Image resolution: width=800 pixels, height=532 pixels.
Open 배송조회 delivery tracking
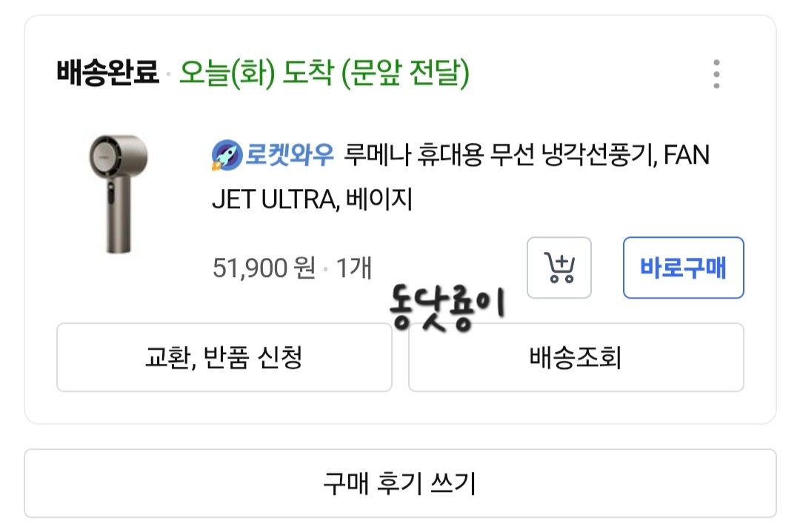pyautogui.click(x=576, y=357)
